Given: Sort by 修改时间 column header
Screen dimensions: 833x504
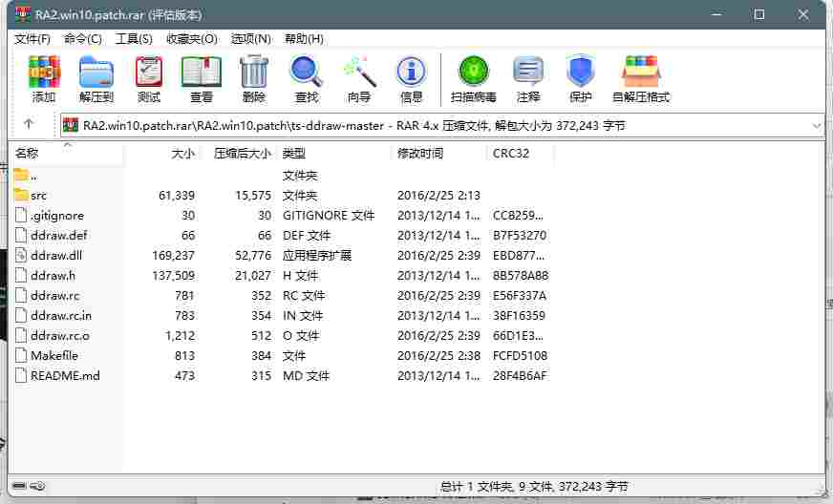Looking at the screenshot, I should (x=438, y=154).
